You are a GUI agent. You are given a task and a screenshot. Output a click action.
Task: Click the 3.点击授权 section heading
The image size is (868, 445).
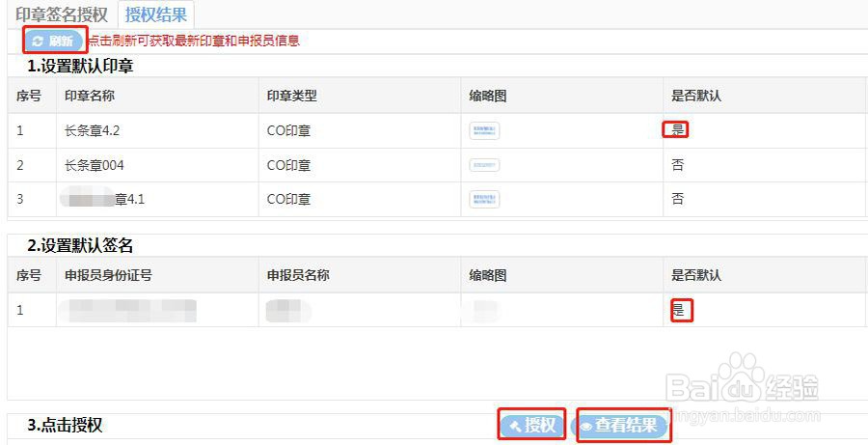click(x=66, y=426)
